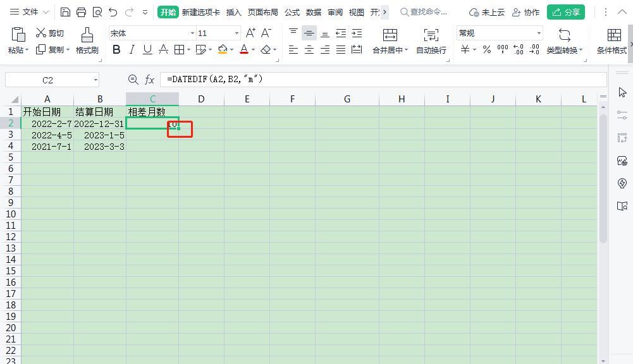Increase the decimal places

click(519, 50)
